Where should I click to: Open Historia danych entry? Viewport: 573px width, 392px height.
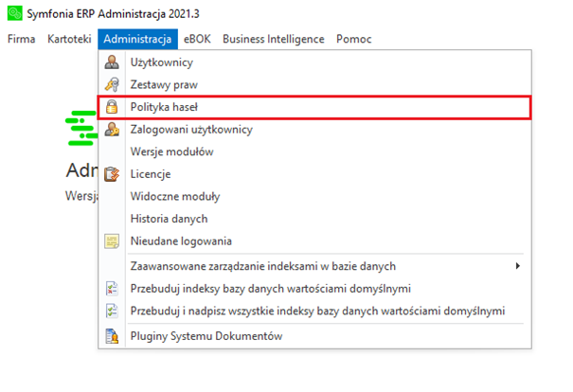click(x=314, y=219)
